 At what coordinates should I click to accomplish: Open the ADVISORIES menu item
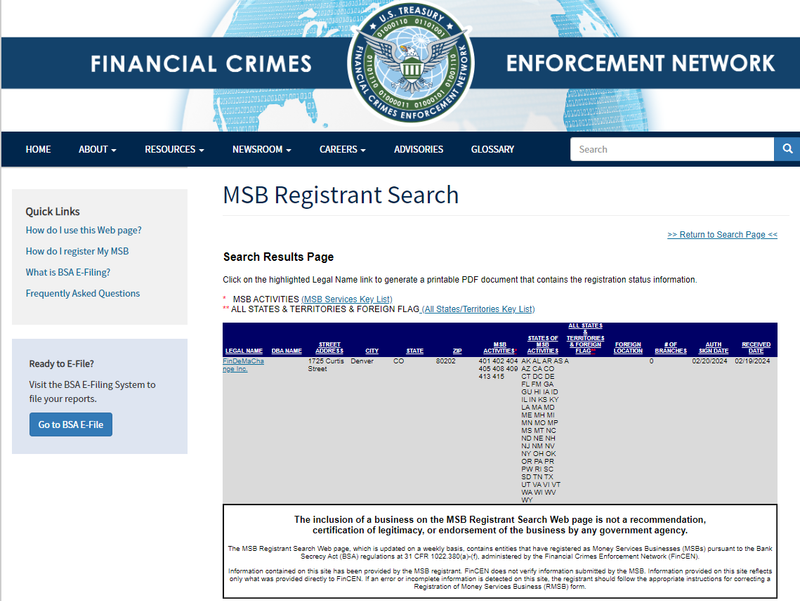418,149
